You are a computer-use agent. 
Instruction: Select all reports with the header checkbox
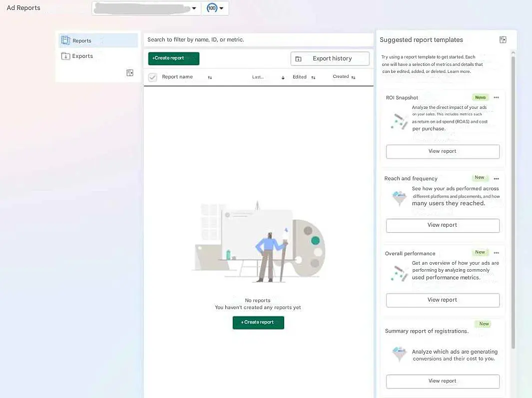click(x=152, y=77)
